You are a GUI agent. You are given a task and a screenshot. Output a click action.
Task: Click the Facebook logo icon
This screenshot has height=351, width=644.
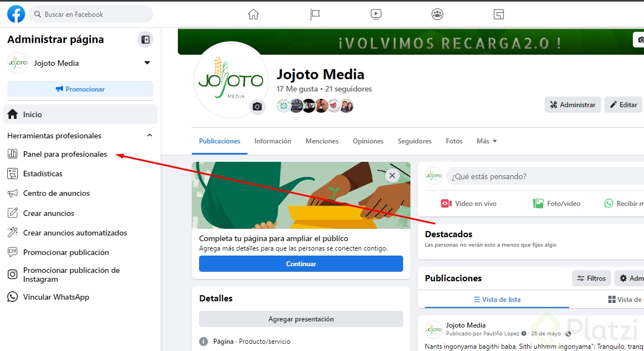click(16, 14)
